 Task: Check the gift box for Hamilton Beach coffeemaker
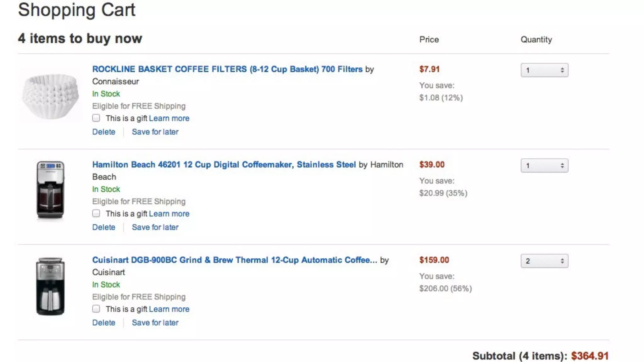pos(96,214)
